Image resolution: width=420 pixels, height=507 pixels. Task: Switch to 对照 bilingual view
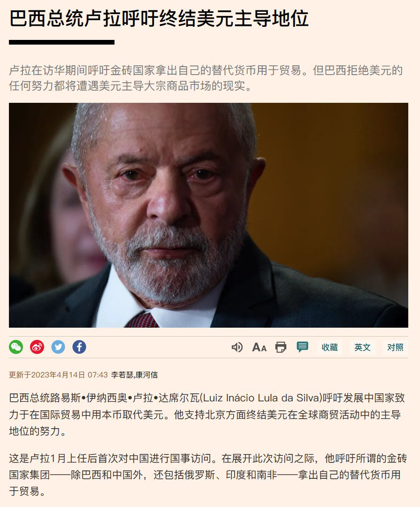point(395,347)
